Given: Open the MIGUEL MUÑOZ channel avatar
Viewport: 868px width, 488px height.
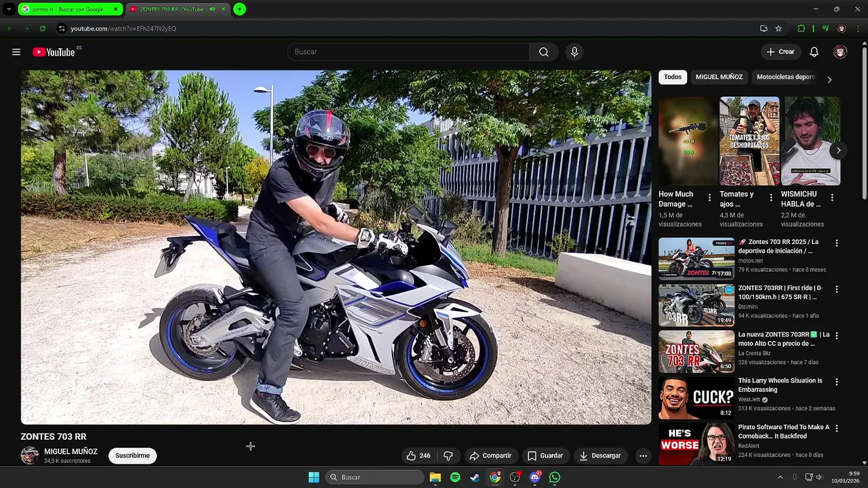Looking at the screenshot, I should tap(29, 455).
